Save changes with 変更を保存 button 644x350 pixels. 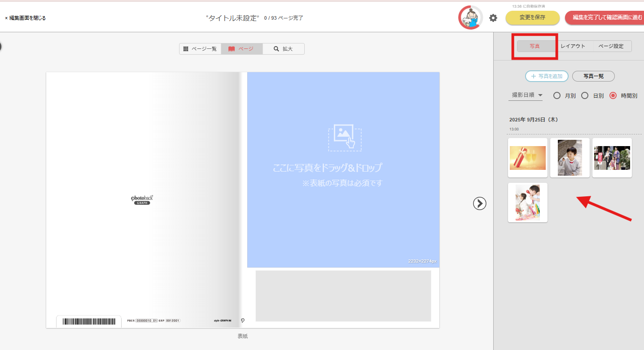[533, 17]
